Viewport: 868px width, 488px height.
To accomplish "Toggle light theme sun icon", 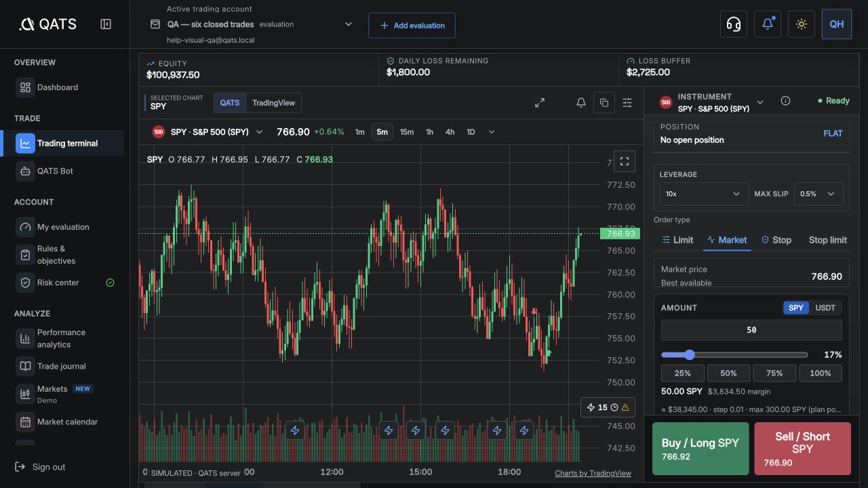I will (802, 24).
